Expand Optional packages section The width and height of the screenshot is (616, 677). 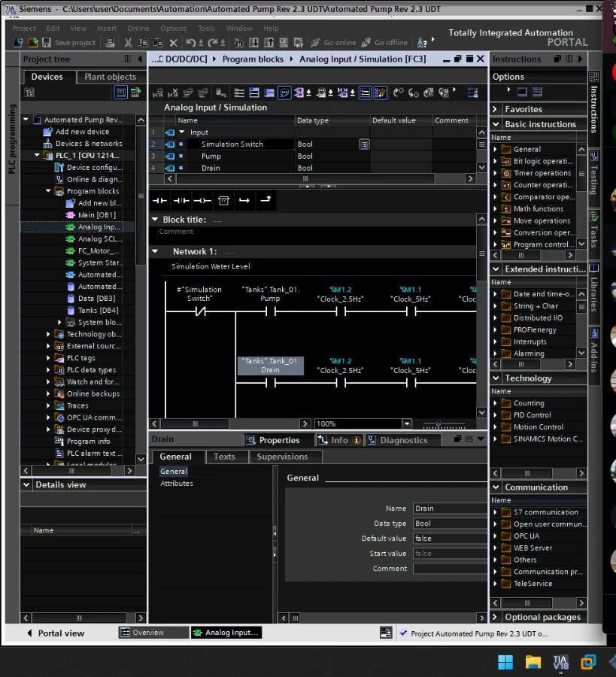[x=495, y=617]
